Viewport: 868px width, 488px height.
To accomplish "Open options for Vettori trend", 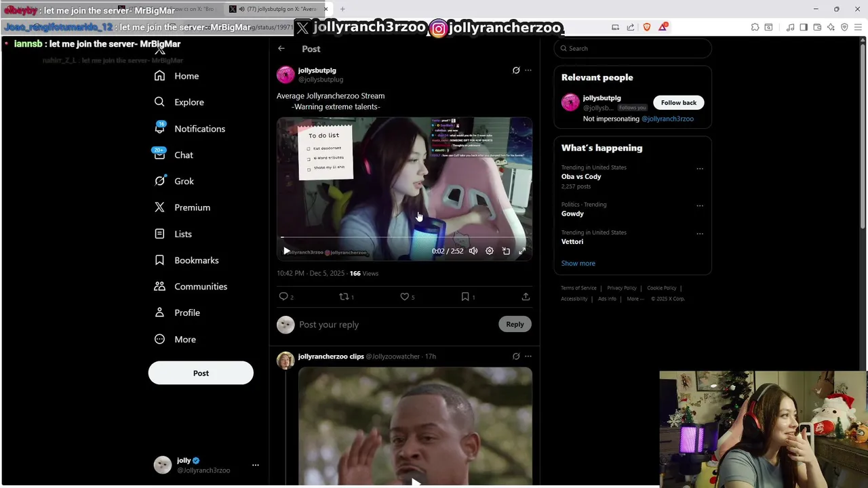I will pyautogui.click(x=700, y=234).
